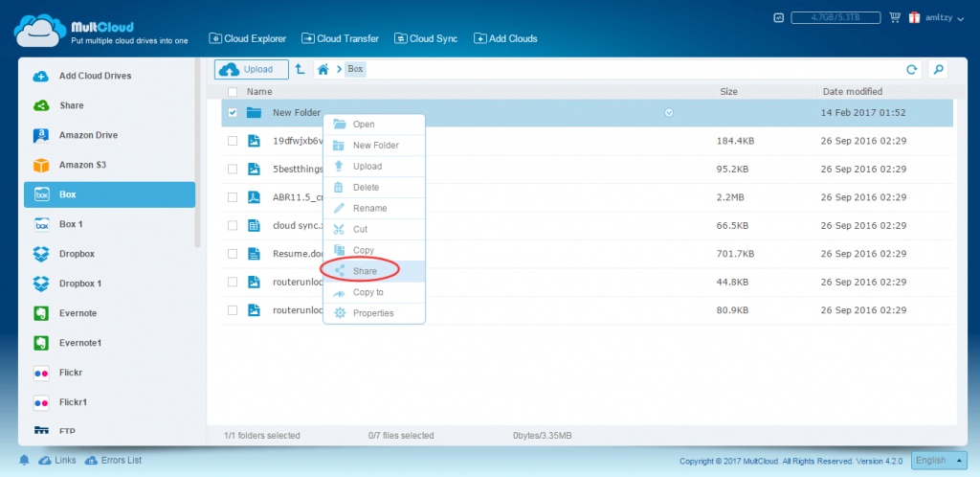Click the gift box icon
Viewport: 980px width, 477px height.
point(914,17)
